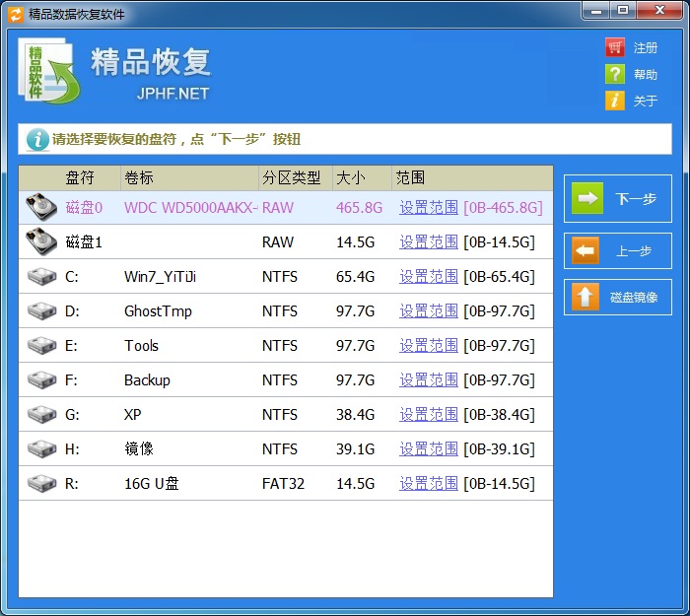Open 设置范围 link for R: 16G U盘

click(x=429, y=484)
